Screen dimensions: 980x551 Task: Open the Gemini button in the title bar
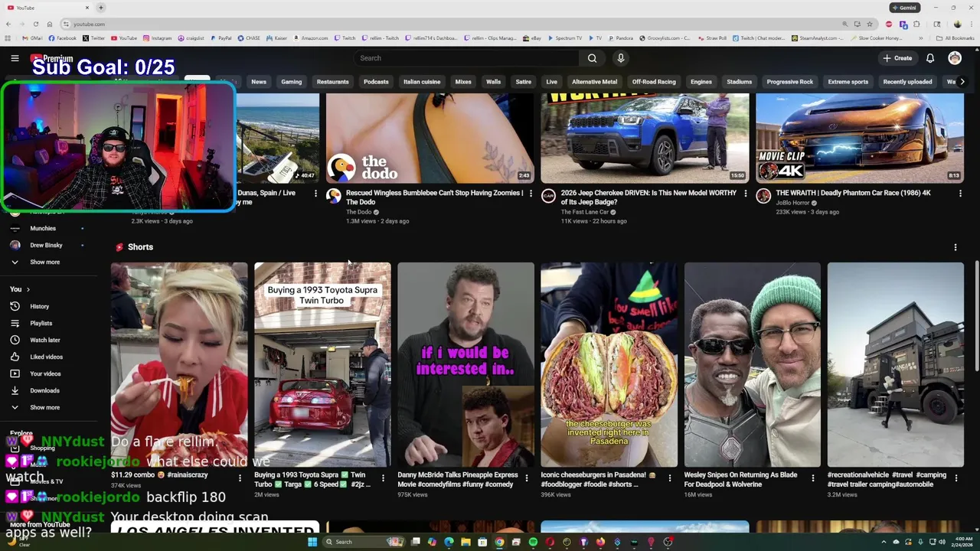[x=904, y=8]
